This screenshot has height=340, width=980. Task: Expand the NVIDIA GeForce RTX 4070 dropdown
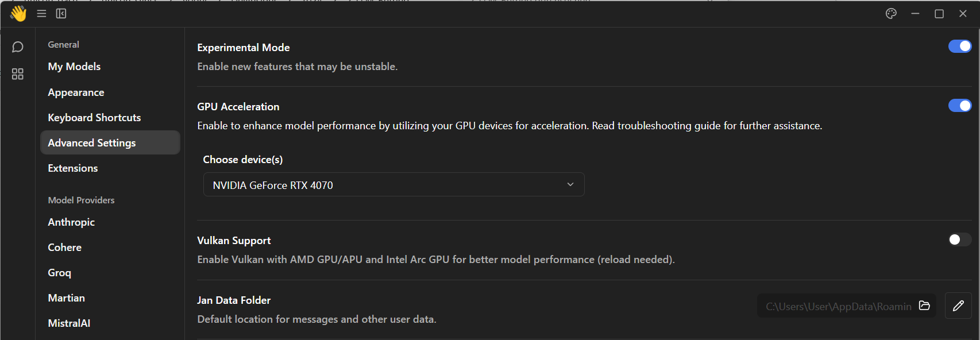click(x=394, y=185)
